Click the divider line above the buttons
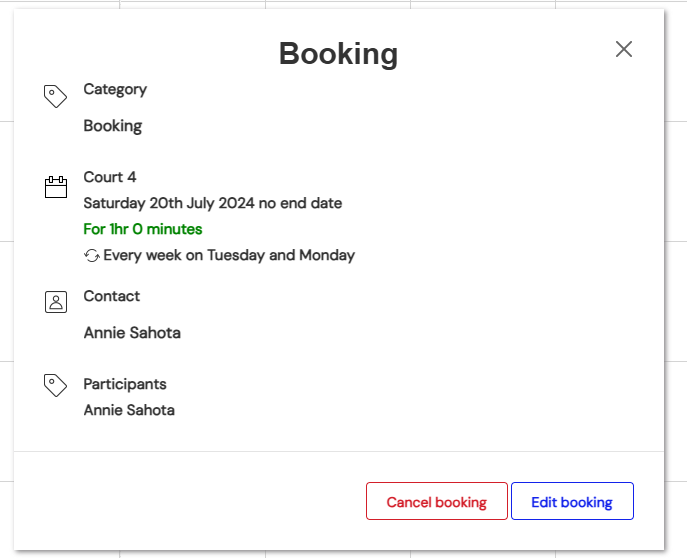This screenshot has width=687, height=558. coord(338,451)
